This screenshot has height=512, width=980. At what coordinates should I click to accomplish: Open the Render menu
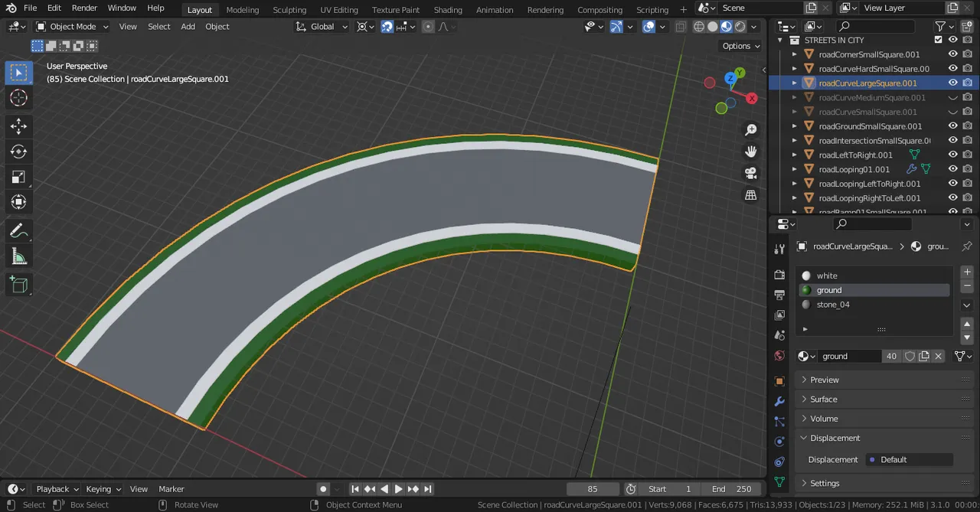(84, 8)
